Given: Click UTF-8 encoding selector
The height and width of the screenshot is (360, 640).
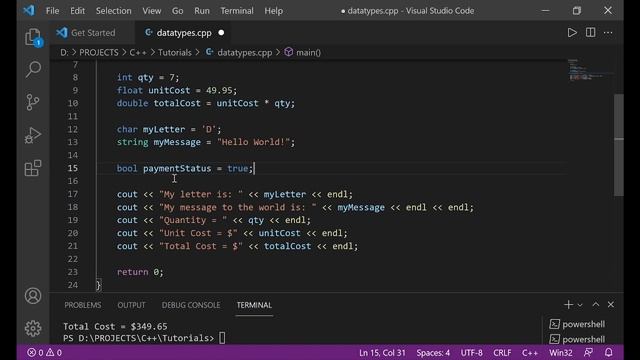Looking at the screenshot, I should point(471,353).
